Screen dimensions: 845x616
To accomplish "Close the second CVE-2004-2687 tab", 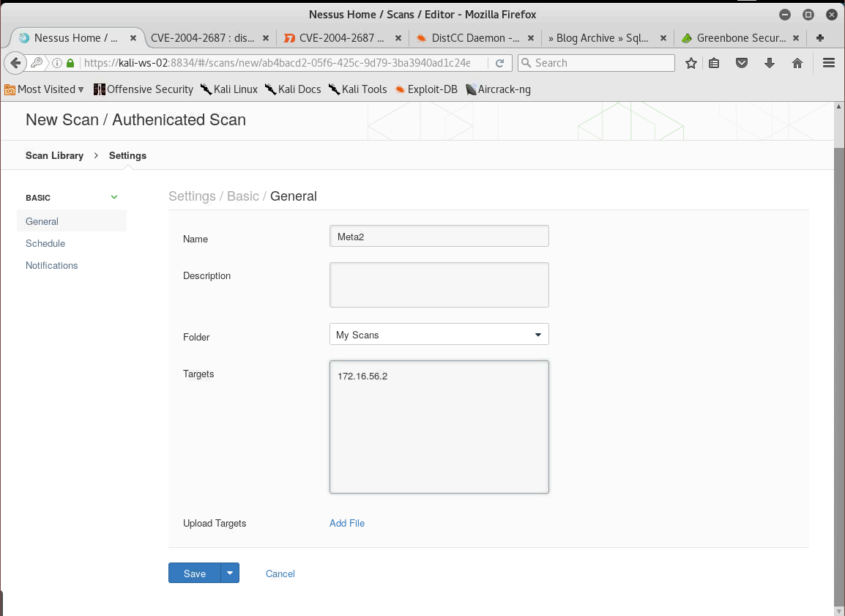I will point(398,38).
